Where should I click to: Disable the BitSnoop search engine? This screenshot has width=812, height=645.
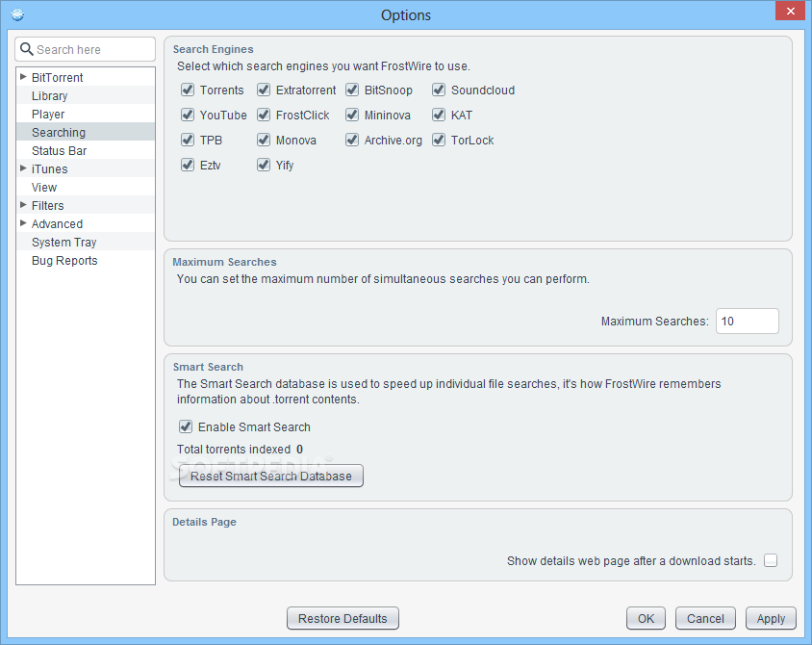pos(352,90)
